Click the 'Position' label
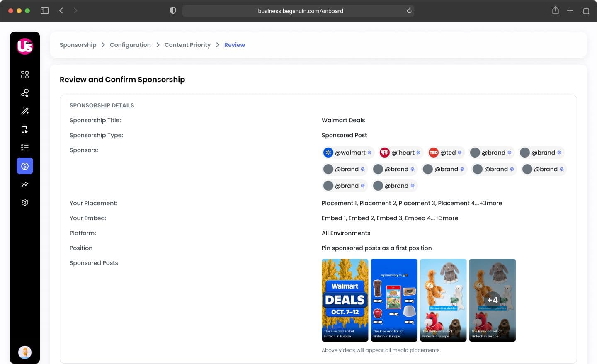The height and width of the screenshot is (364, 597). point(81,248)
